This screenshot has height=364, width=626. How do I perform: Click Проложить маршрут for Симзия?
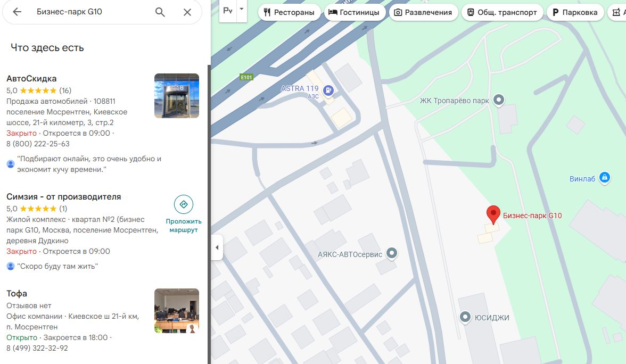(184, 214)
